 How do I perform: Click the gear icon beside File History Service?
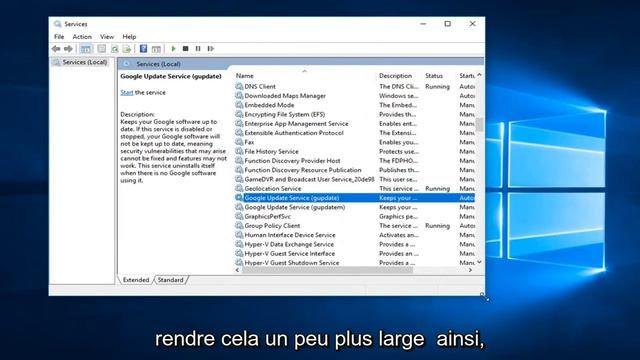coord(239,151)
